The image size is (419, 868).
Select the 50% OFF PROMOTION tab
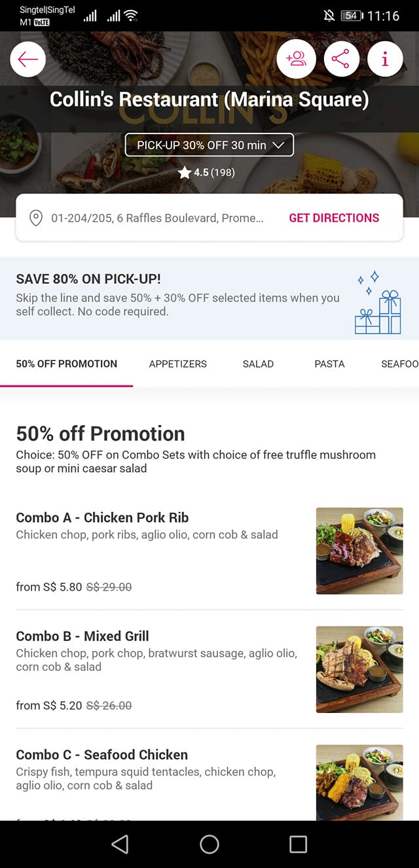[x=67, y=364]
